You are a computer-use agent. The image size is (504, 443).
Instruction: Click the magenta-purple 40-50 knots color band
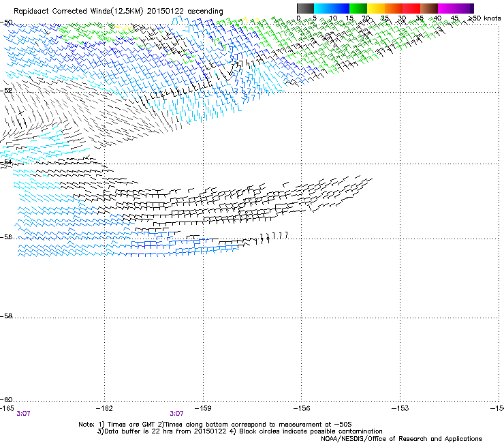pos(456,8)
